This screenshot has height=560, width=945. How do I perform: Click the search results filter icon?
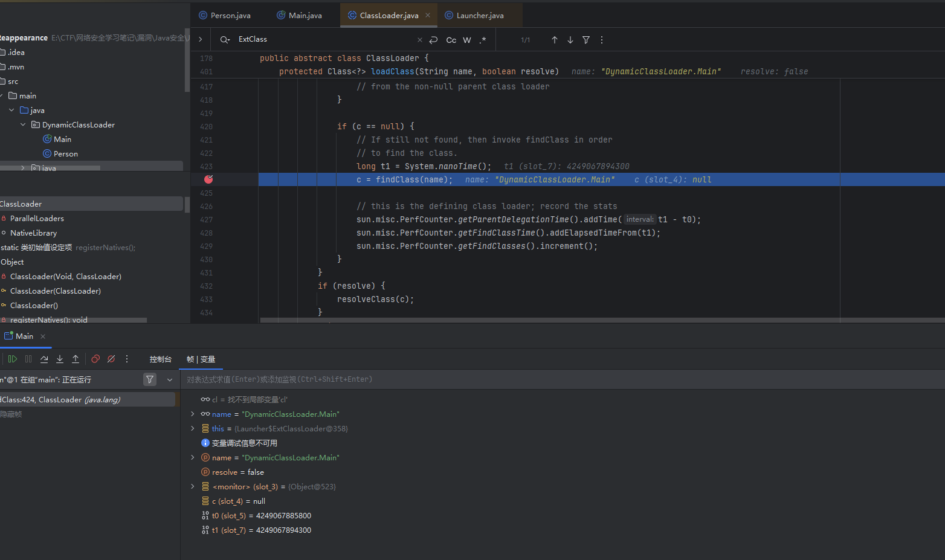point(585,40)
